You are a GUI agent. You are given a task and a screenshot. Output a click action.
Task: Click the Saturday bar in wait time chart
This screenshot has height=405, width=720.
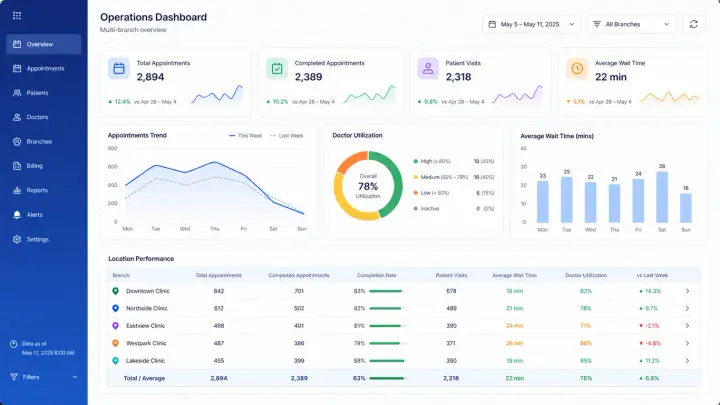(x=662, y=197)
